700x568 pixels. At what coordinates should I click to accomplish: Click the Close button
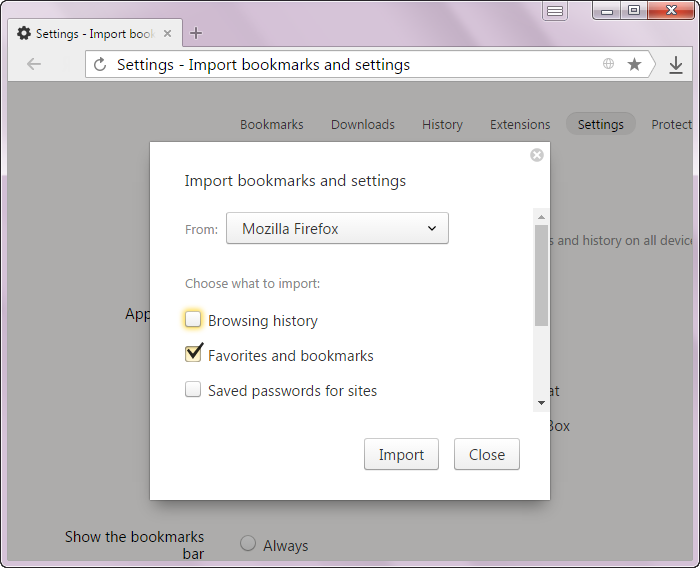(x=487, y=454)
